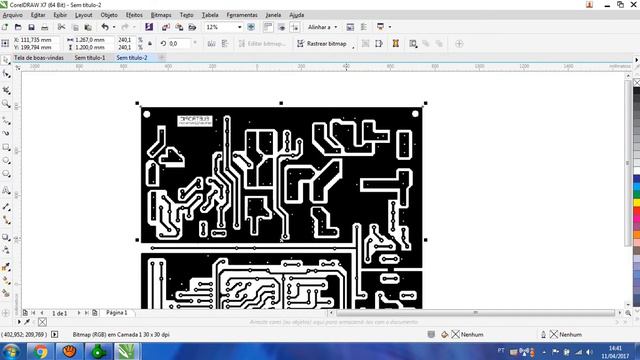Select the Crop tool
The width and height of the screenshot is (640, 360).
[6, 90]
